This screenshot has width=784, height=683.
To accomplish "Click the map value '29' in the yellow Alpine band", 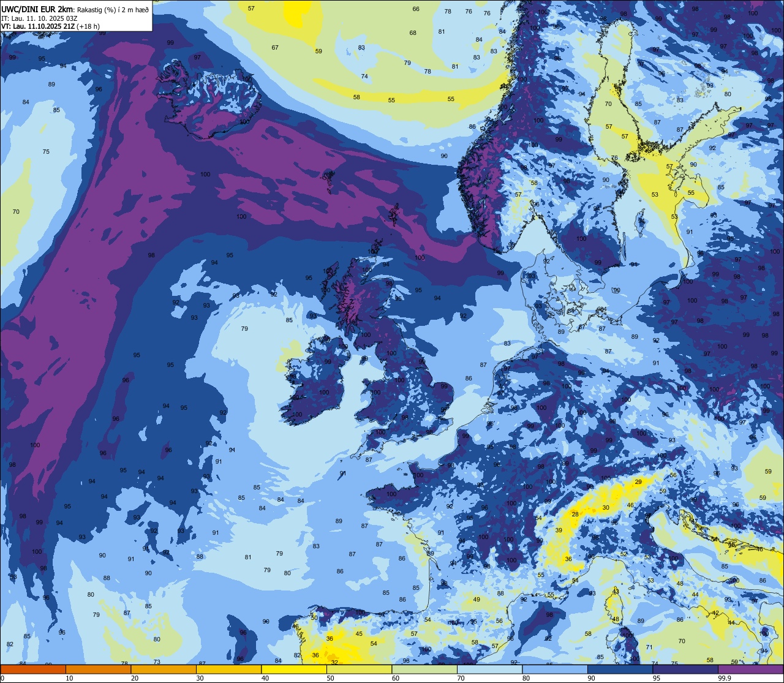I will click(x=638, y=482).
